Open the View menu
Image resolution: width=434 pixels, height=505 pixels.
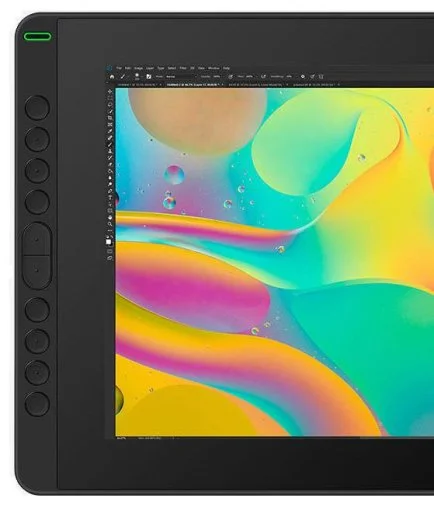[201, 68]
